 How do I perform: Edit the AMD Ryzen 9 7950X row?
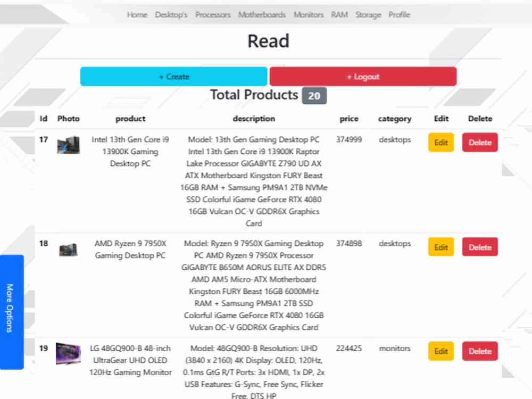(x=440, y=247)
